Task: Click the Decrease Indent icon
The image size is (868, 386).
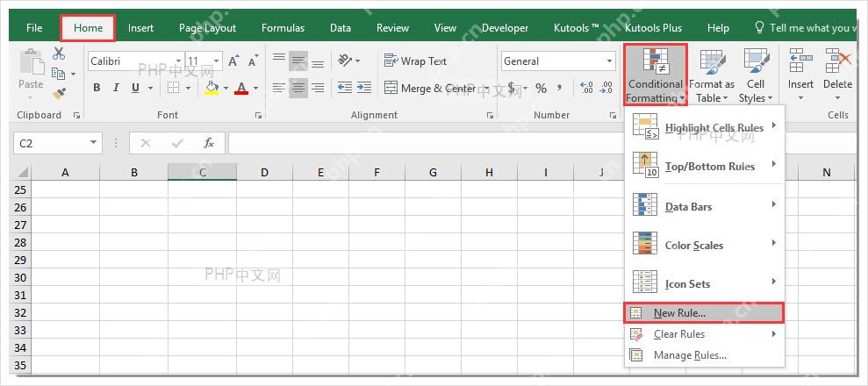Action: 345,88
